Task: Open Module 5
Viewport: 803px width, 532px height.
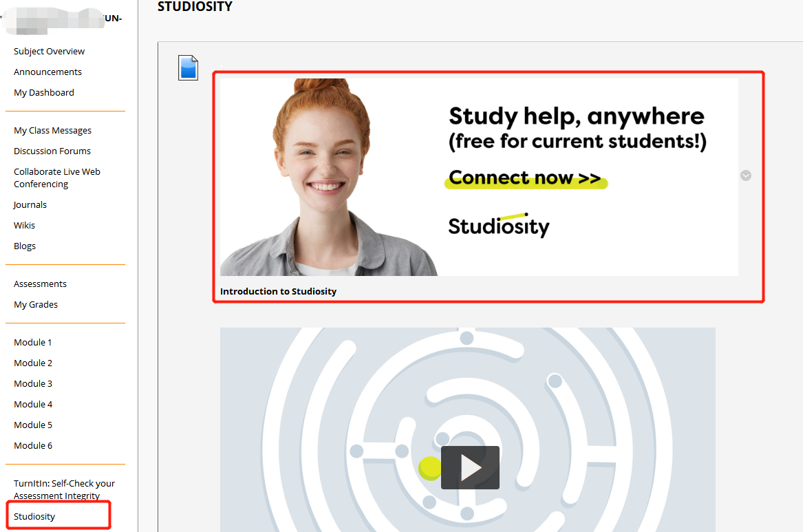Action: [x=33, y=425]
